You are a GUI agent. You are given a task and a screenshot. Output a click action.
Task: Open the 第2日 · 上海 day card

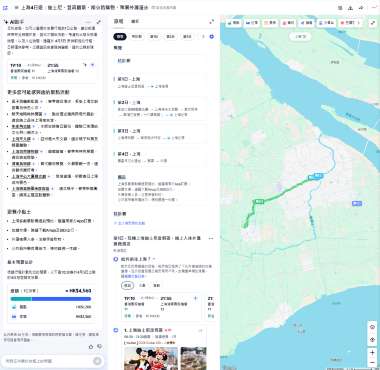click(160, 108)
